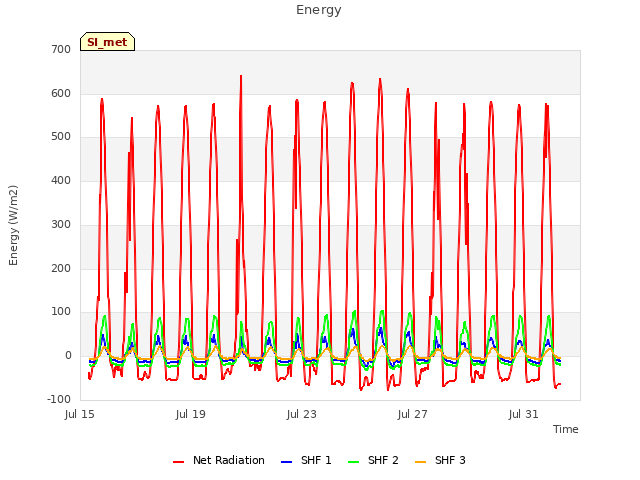Click the -100 y-axis tick label
640x480 pixels.
[x=59, y=400]
